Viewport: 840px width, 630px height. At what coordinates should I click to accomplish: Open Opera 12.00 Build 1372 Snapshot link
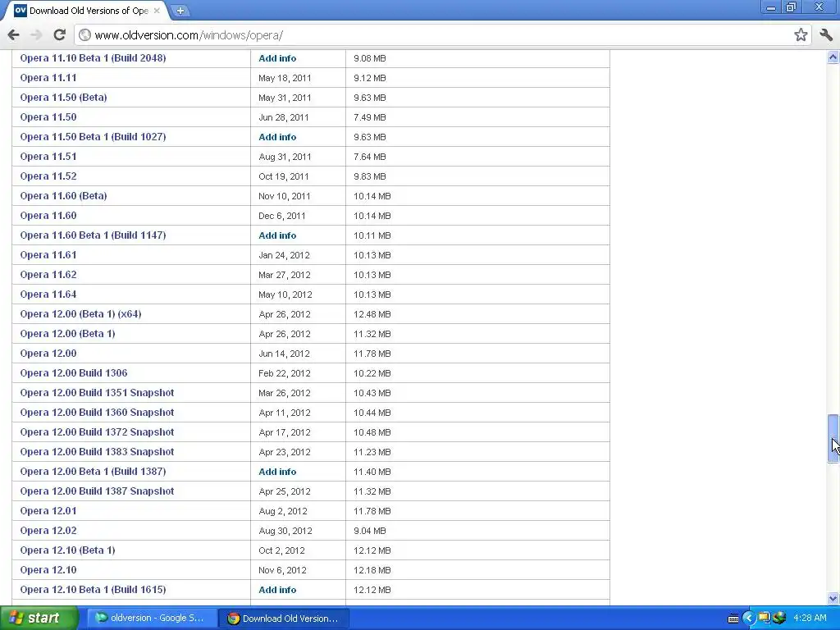(x=97, y=431)
